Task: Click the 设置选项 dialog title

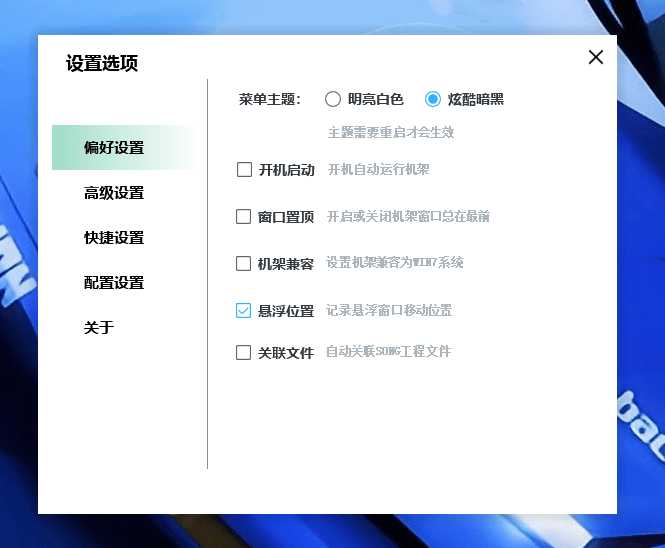Action: (x=102, y=63)
